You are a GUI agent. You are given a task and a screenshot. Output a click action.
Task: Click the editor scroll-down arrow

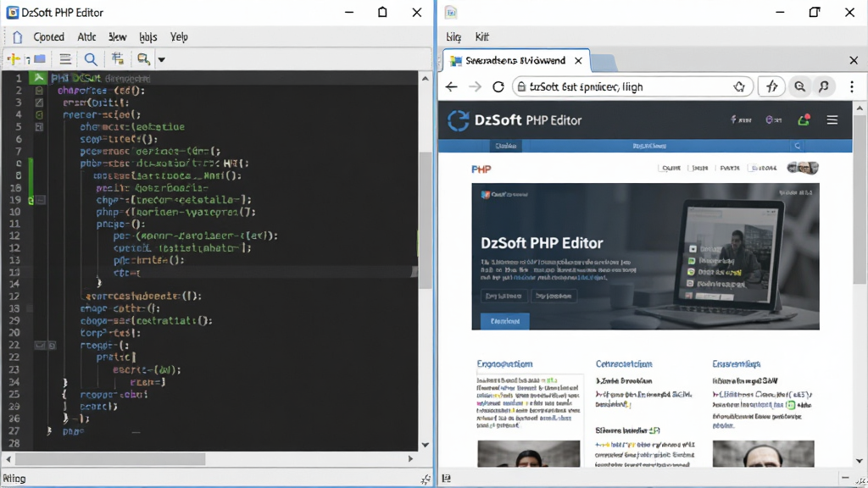(426, 445)
